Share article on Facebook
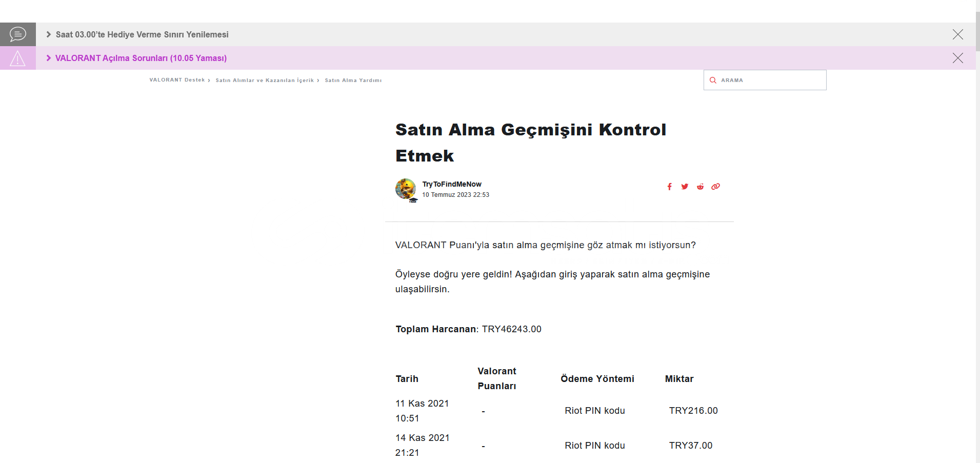Screen dimensions: 980x463 (669, 187)
